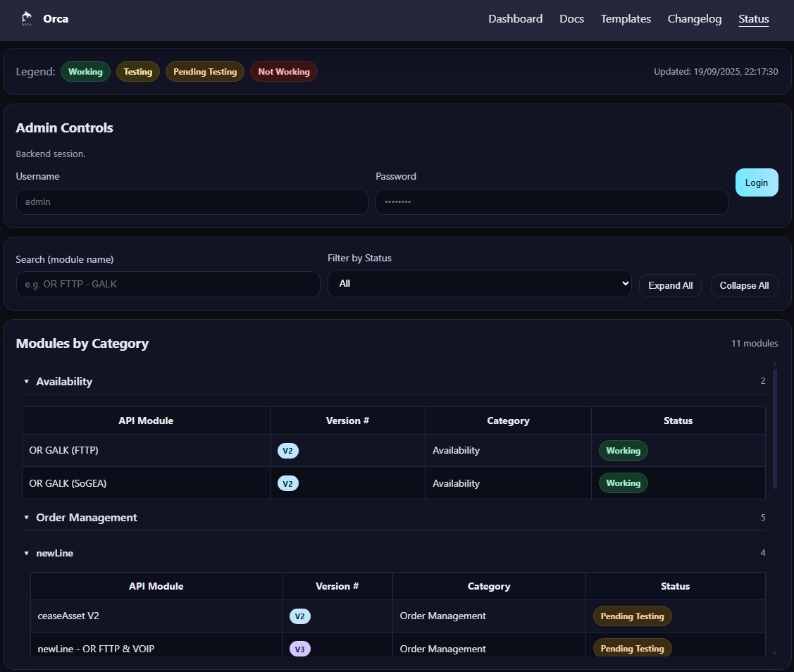Viewport: 794px width, 672px height.
Task: Open the Templates section
Action: click(x=626, y=19)
